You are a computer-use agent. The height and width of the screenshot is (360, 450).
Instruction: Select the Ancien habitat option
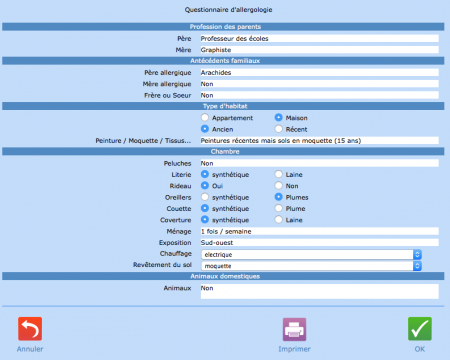click(x=205, y=129)
